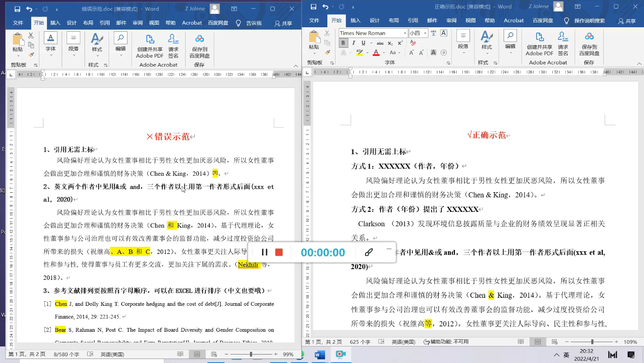Open the 布局 tab in the left window

(88, 23)
